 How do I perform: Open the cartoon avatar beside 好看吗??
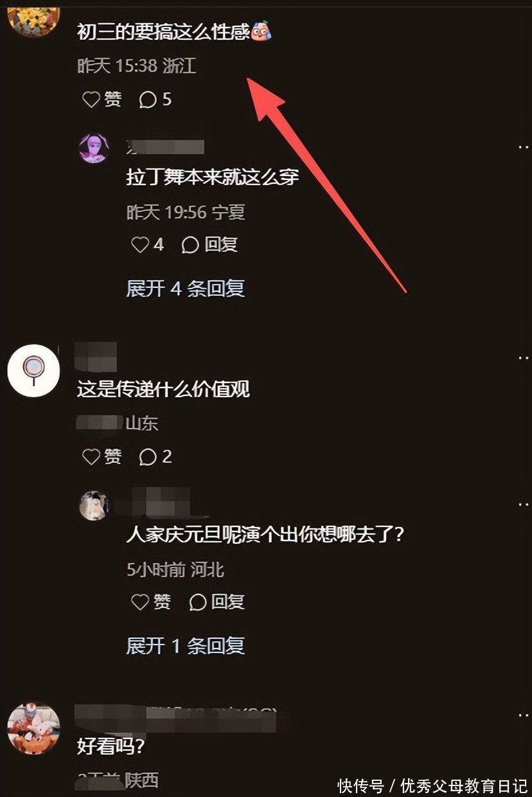pos(33,728)
